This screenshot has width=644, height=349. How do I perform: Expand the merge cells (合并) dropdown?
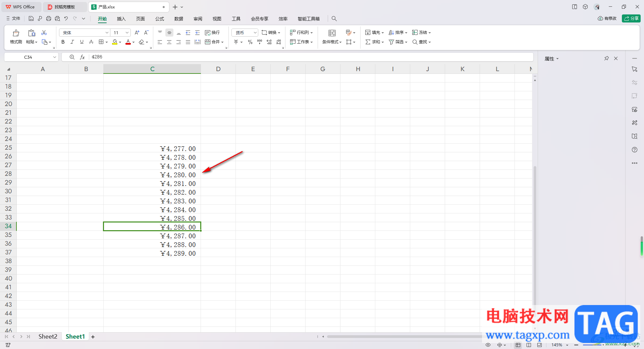coord(222,42)
